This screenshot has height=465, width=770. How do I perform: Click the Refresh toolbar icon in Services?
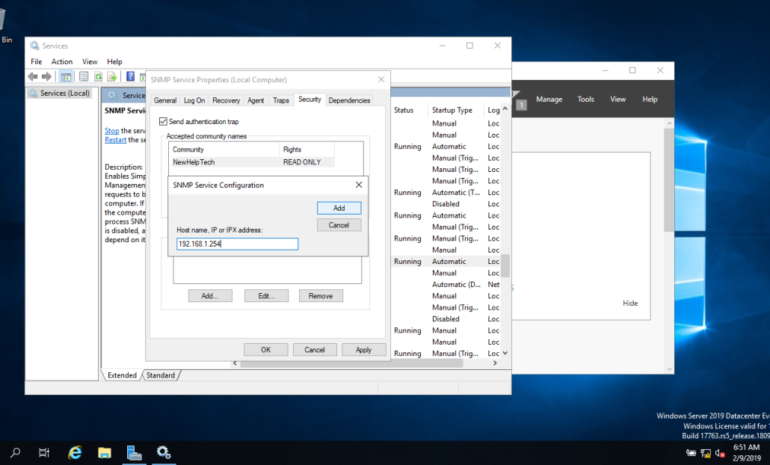98,77
